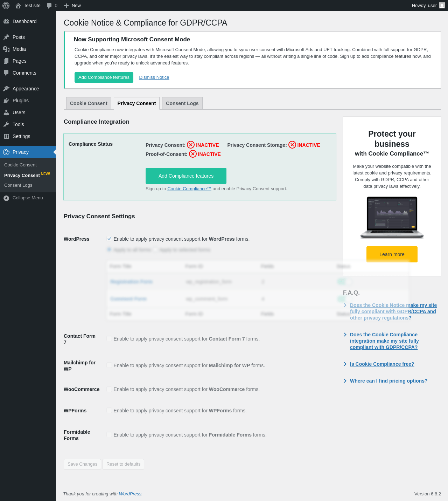Click the yellow Learn more button

tap(392, 254)
